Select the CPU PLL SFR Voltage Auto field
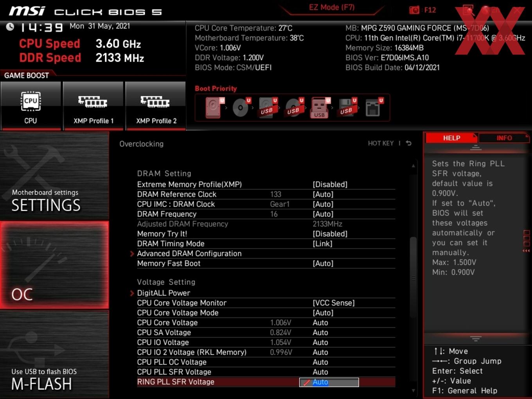The height and width of the screenshot is (399, 532). coord(320,372)
